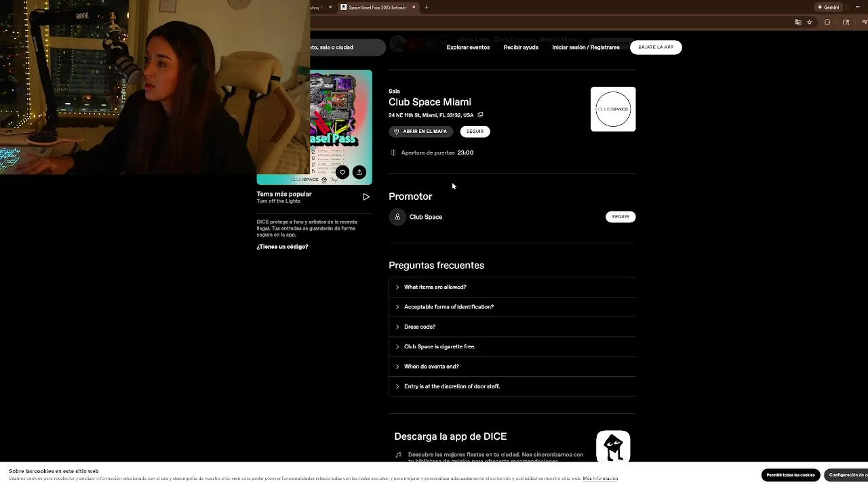
Task: Click the Basel Pass event poster
Action: coord(341,127)
